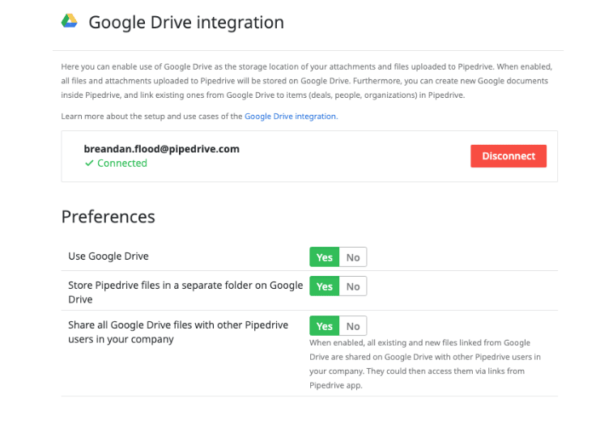The image size is (600, 428).
Task: Disconnect the Google Drive account
Action: click(508, 156)
